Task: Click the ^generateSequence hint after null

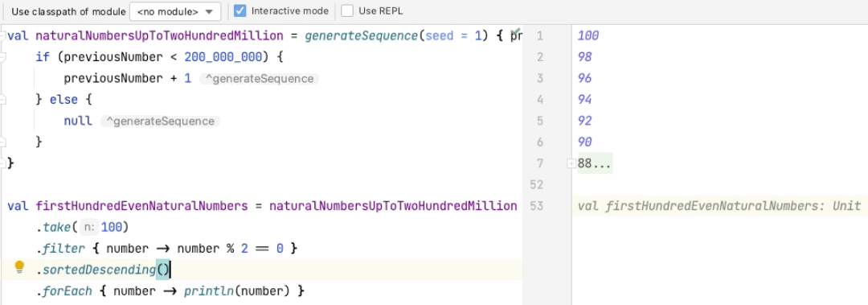Action: click(x=160, y=122)
